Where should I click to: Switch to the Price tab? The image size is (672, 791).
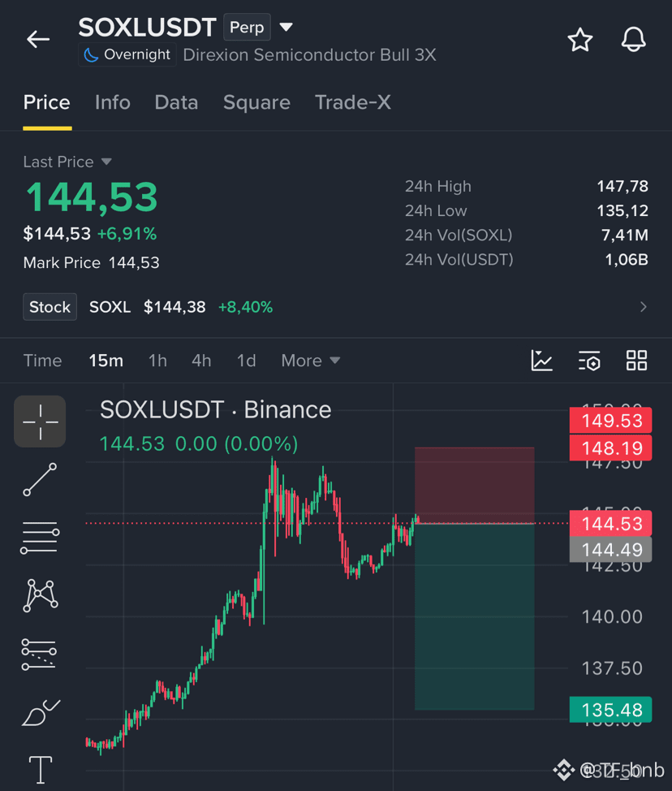click(47, 102)
